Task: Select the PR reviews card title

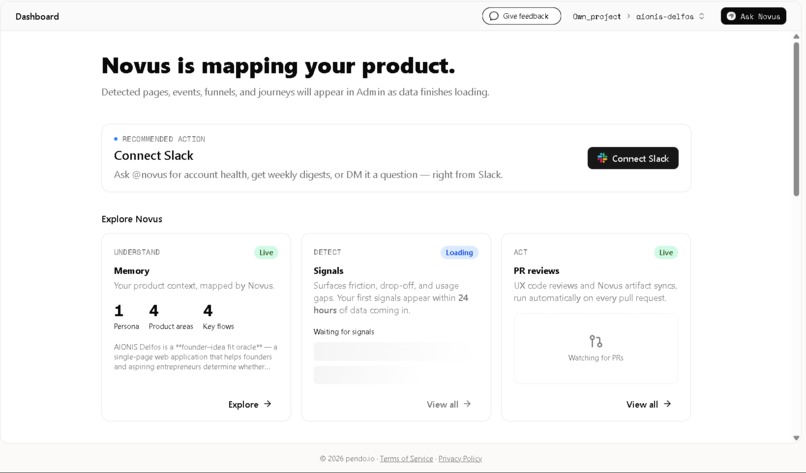Action: [536, 270]
